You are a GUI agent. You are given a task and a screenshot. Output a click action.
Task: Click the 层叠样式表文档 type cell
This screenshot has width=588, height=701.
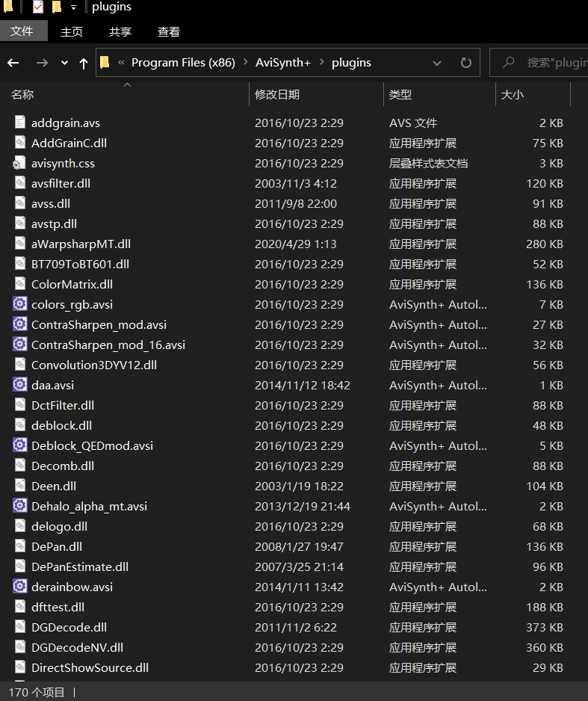click(x=428, y=163)
